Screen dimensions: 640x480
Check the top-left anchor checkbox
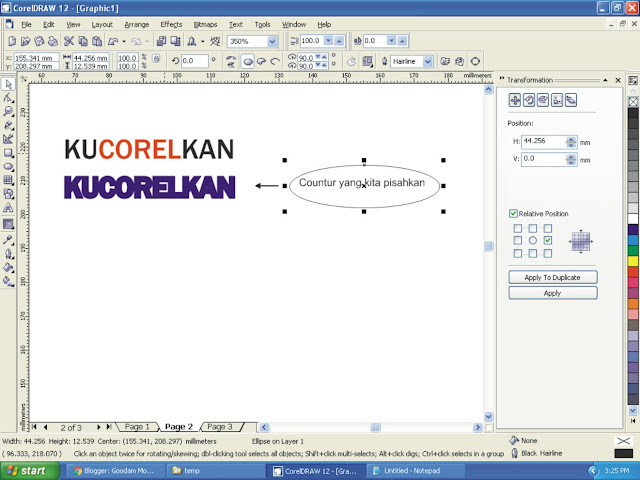coord(518,228)
